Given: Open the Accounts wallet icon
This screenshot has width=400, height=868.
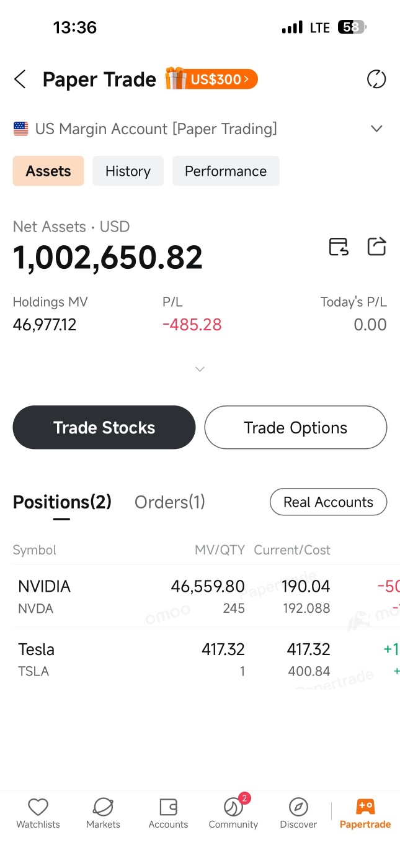Looking at the screenshot, I should pos(169,807).
